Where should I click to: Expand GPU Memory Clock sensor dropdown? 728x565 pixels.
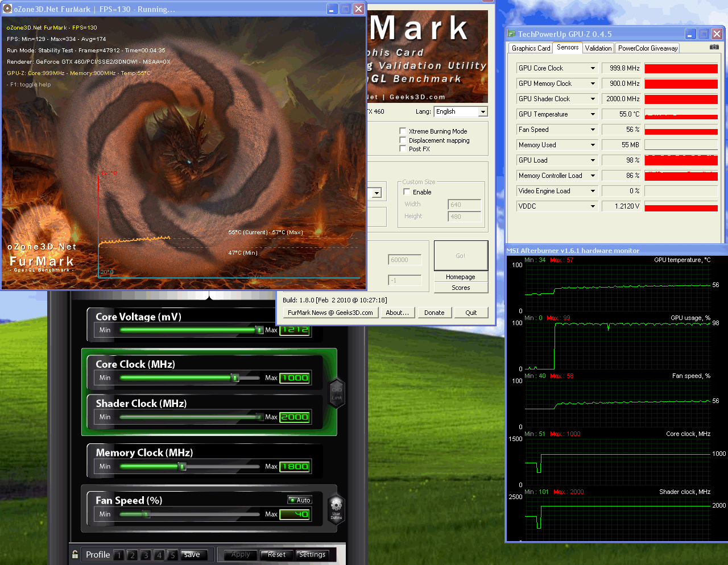point(593,84)
